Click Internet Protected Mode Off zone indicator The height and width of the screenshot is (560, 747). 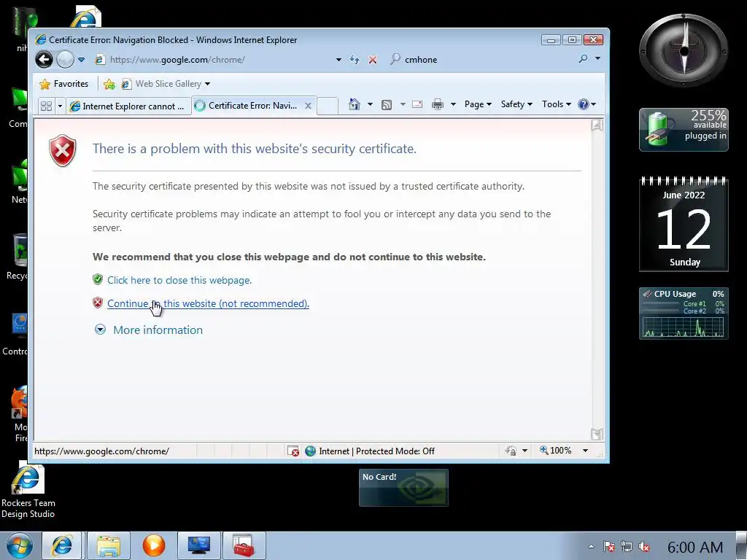tap(370, 451)
